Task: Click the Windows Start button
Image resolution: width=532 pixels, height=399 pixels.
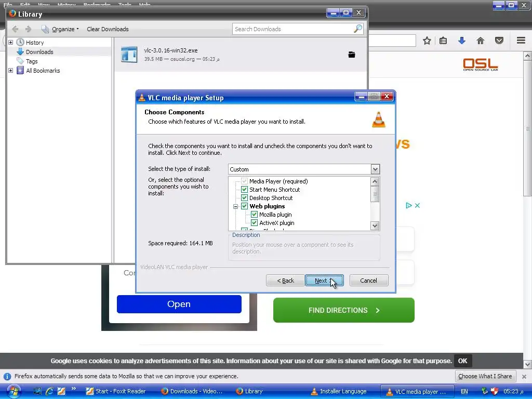Action: coord(14,391)
